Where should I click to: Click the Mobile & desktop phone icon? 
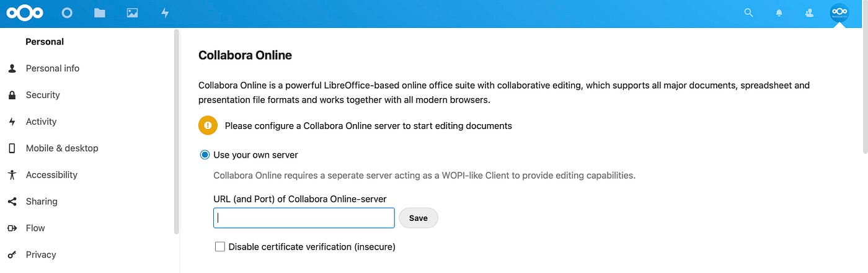tap(12, 148)
